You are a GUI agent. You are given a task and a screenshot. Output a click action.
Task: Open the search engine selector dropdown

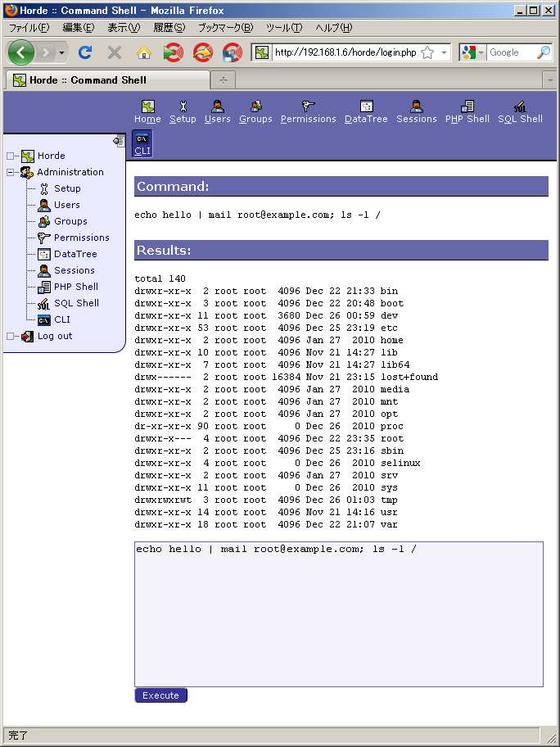pos(474,52)
